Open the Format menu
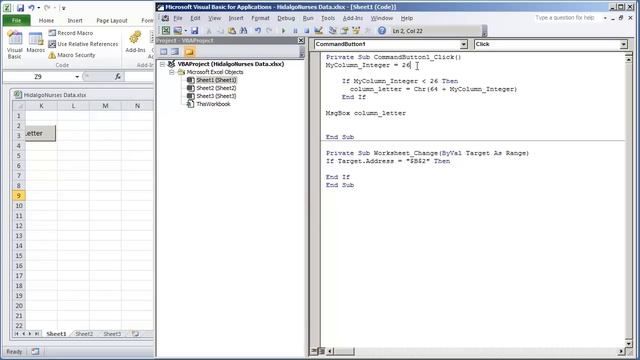640x360 pixels. pyautogui.click(x=260, y=18)
